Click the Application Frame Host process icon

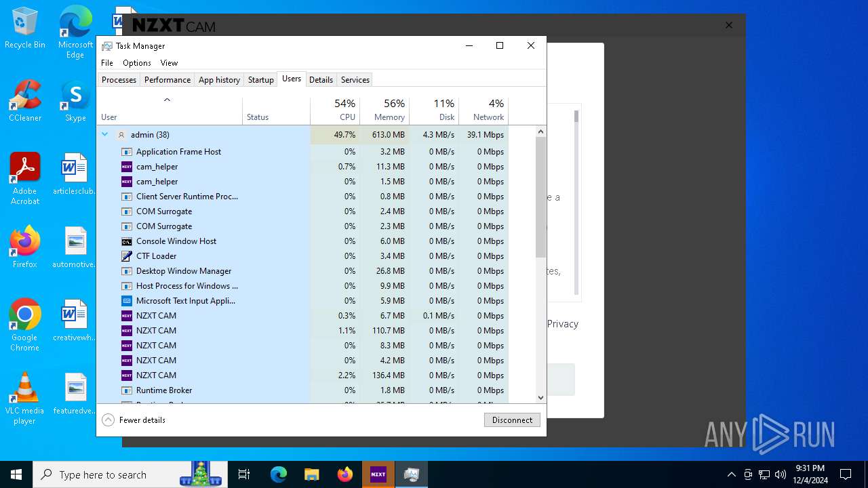pos(127,152)
